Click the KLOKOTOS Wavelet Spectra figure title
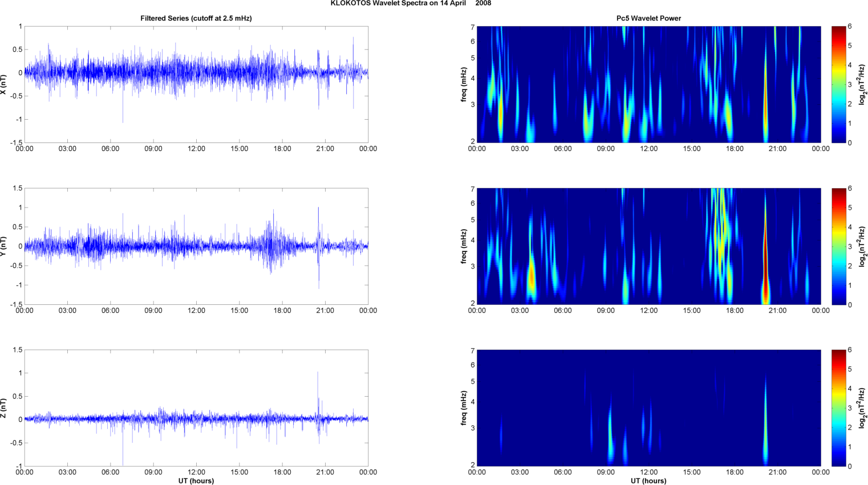 [x=411, y=3]
